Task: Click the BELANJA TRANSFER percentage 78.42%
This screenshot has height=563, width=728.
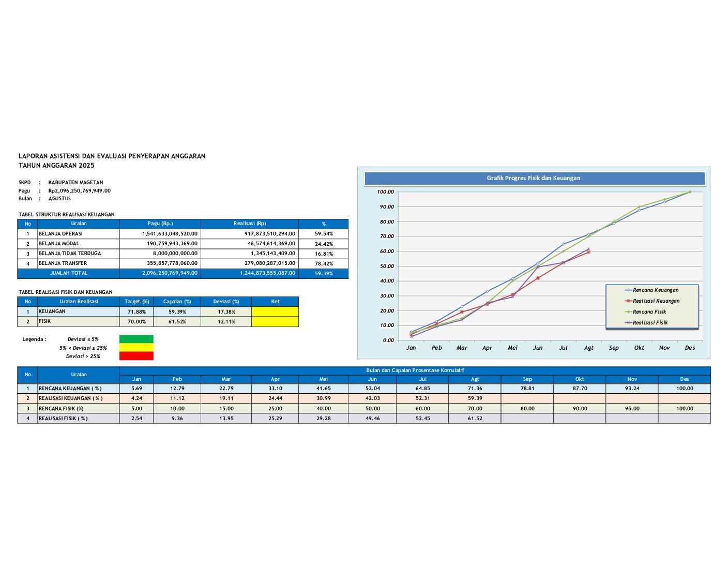Action: [x=324, y=263]
